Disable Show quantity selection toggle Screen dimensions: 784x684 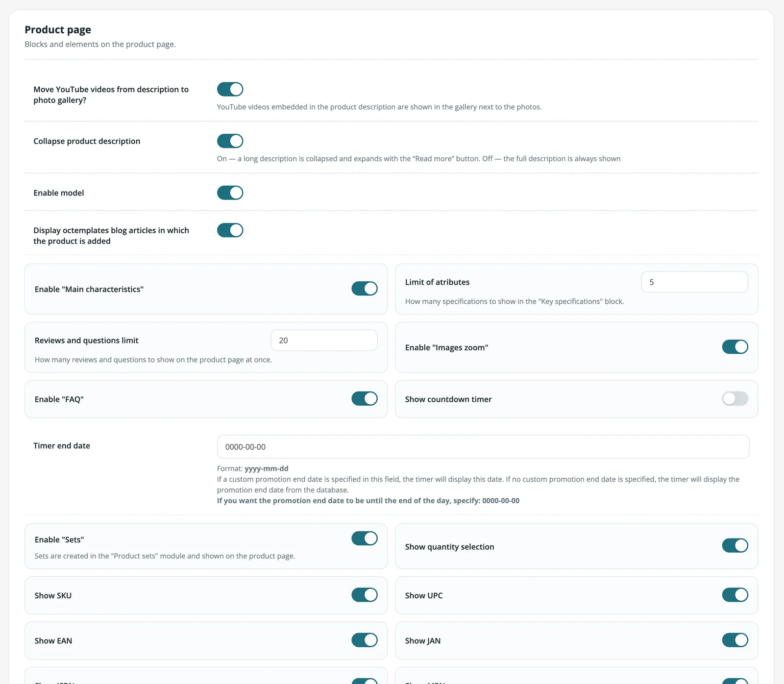click(735, 545)
